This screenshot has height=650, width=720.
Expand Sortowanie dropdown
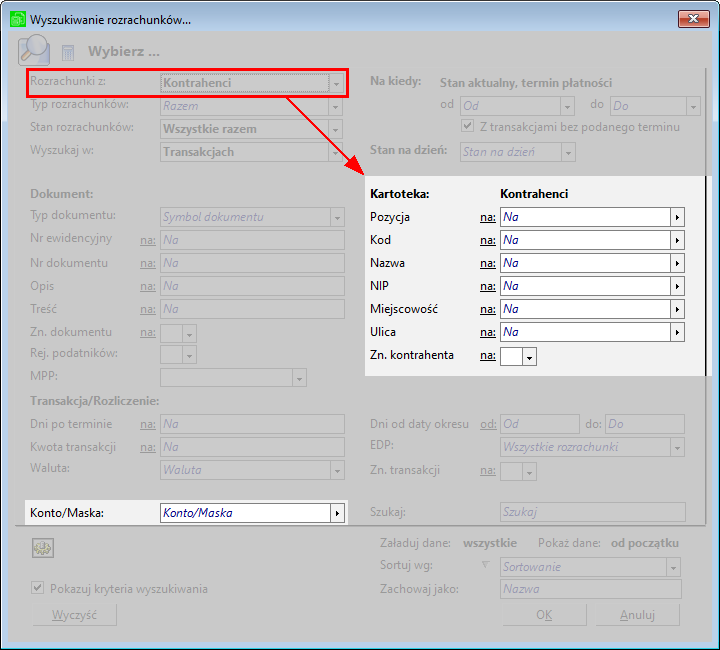[x=674, y=567]
